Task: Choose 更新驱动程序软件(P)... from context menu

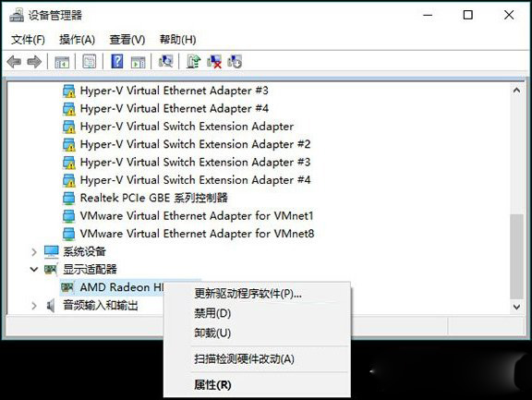Action: click(248, 294)
